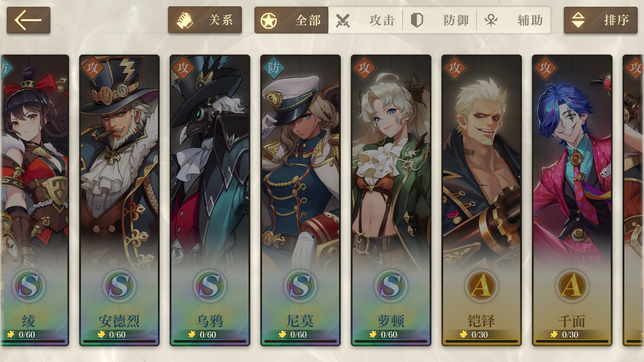The height and width of the screenshot is (362, 644).
Task: Click 千面's 0/30 progress bar
Action: pyautogui.click(x=572, y=341)
